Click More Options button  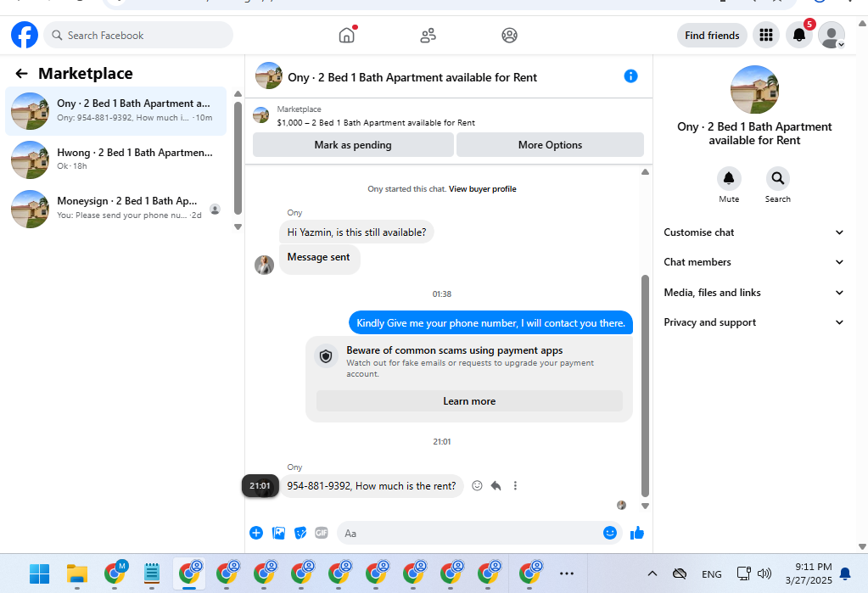551,145
